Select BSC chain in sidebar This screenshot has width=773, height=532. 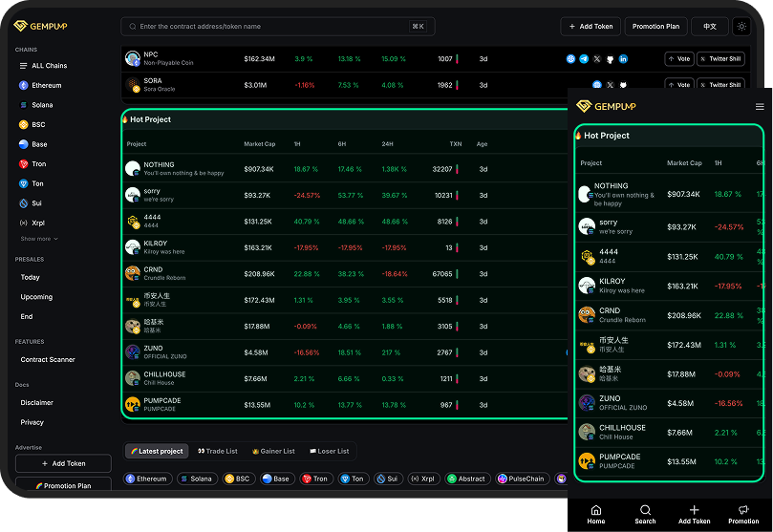(32, 124)
